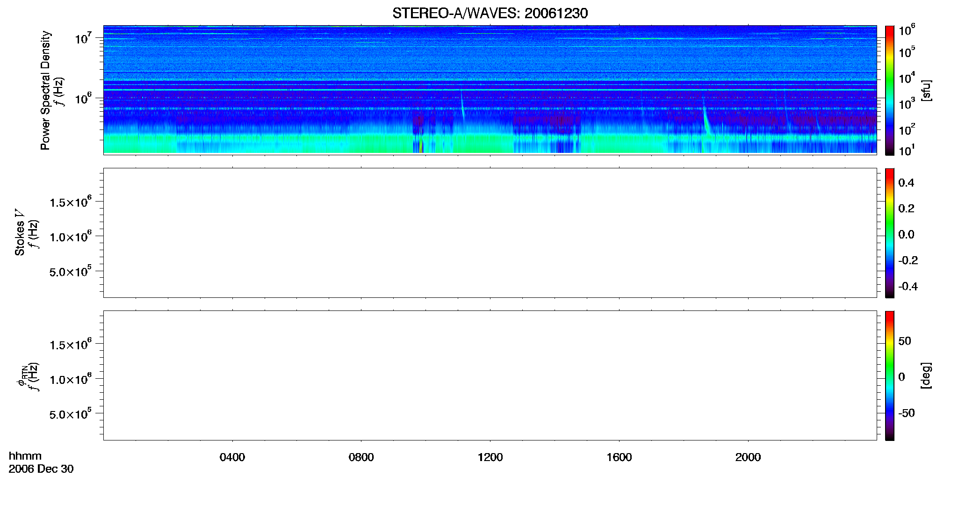This screenshot has height=505, width=980.
Task: Click the Power Spectral Density axis label
Action: (x=45, y=90)
